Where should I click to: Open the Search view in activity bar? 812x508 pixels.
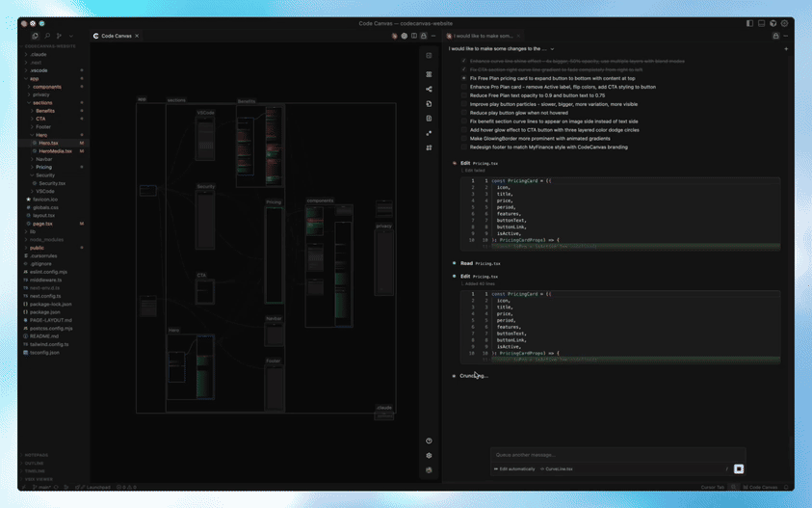click(47, 36)
